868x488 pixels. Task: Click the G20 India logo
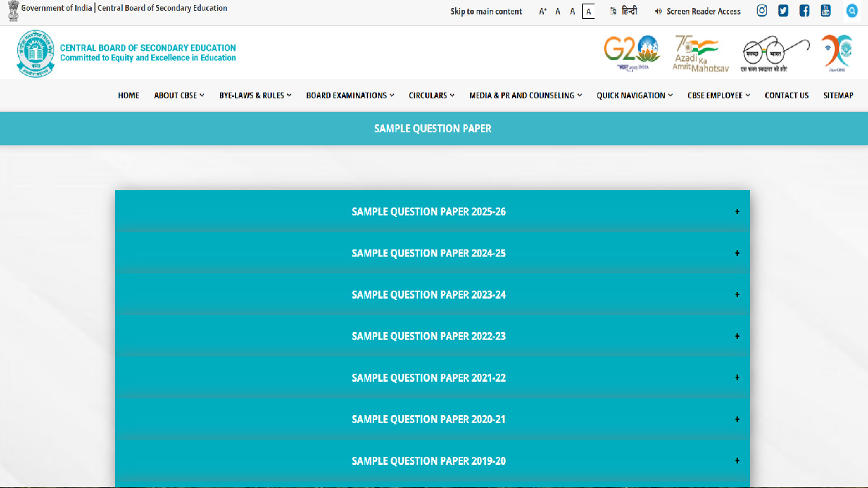point(631,53)
